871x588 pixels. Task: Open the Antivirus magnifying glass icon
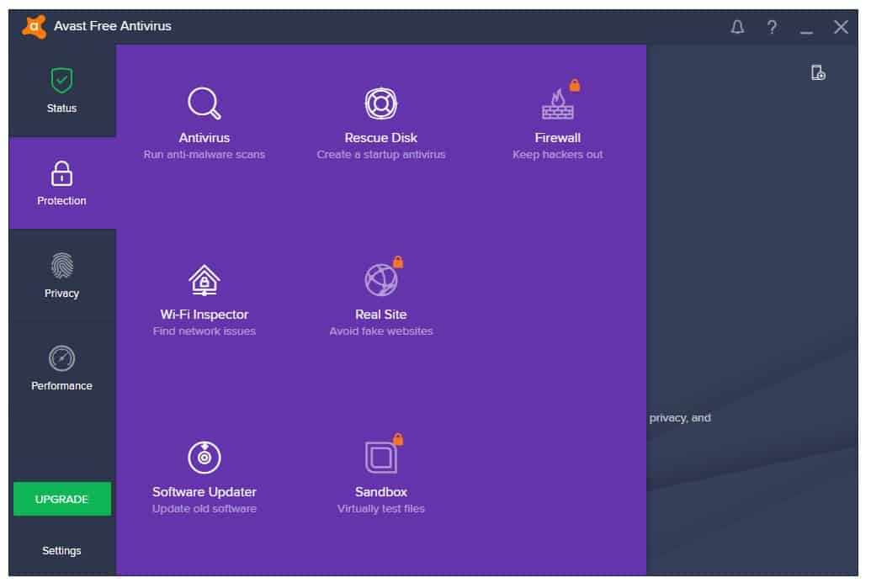pyautogui.click(x=204, y=103)
